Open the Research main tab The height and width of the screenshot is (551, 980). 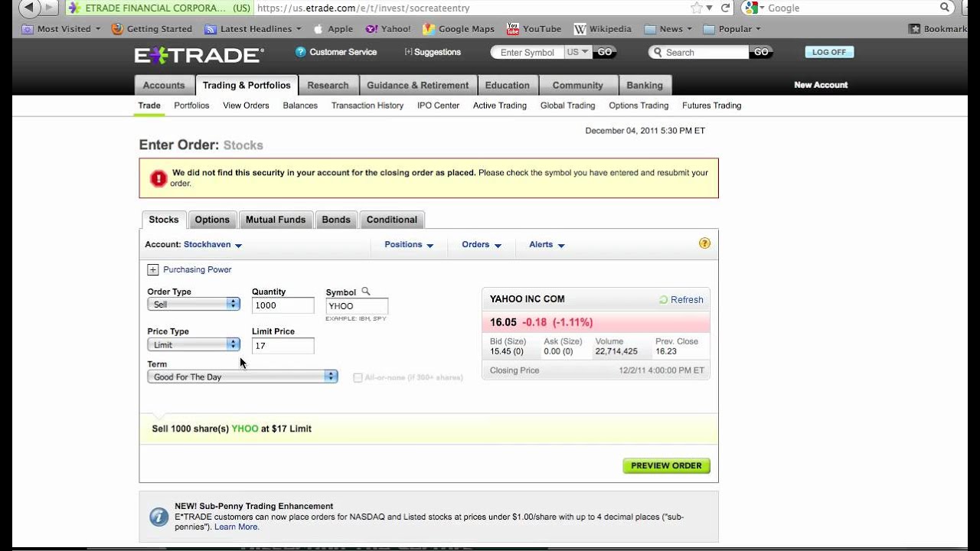click(x=328, y=85)
